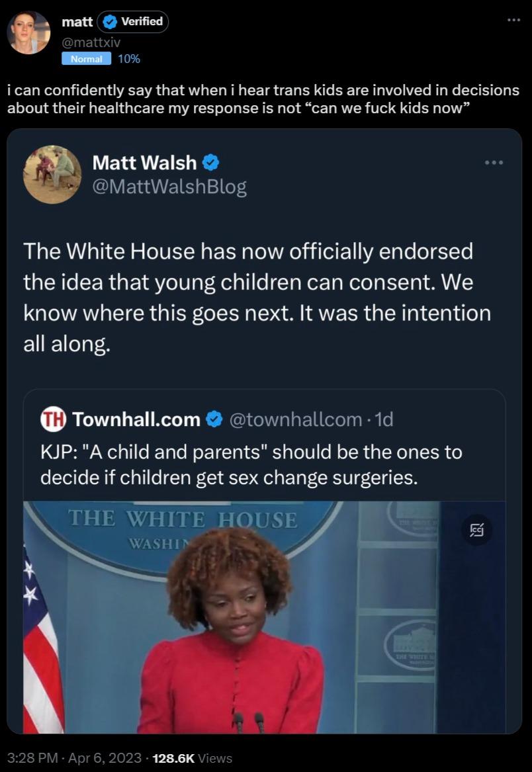
Task: Toggle closed captions on the press briefing video
Action: (x=475, y=531)
